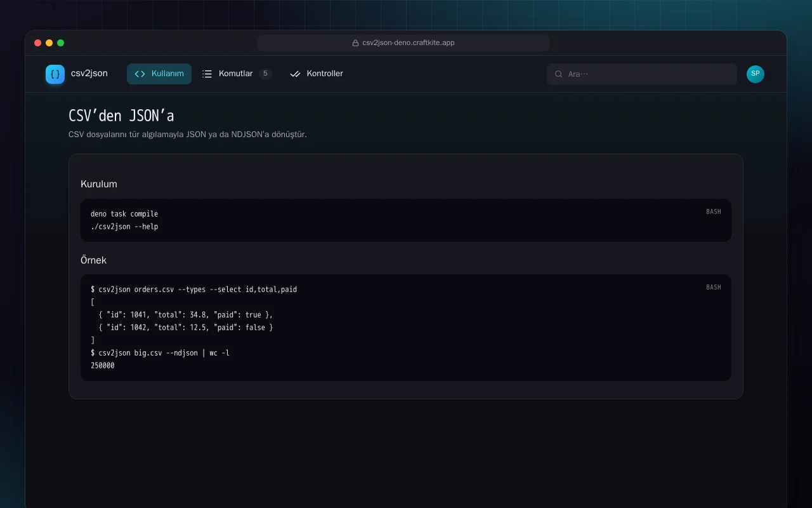Open the Kullanım tab

click(x=159, y=74)
